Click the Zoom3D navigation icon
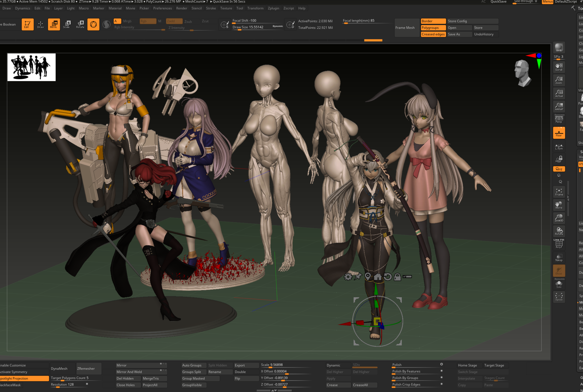The image size is (583, 392). click(559, 218)
